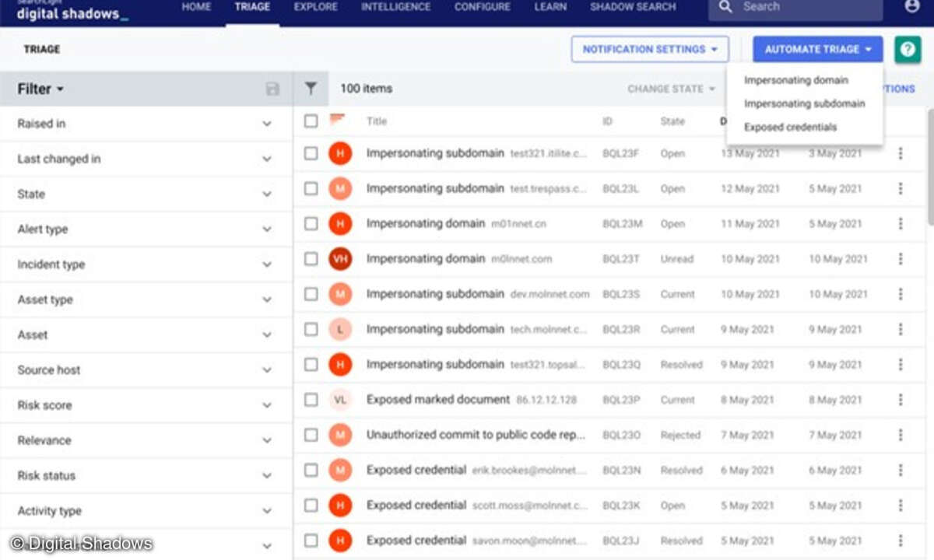Click into the top Search field
The width and height of the screenshot is (934, 560).
(x=795, y=8)
